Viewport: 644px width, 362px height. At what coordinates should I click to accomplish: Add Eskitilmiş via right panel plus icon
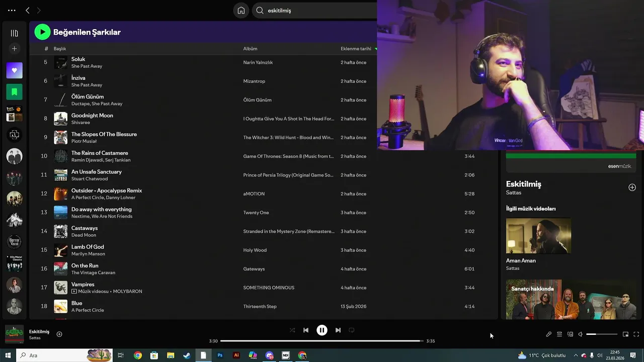pyautogui.click(x=632, y=188)
